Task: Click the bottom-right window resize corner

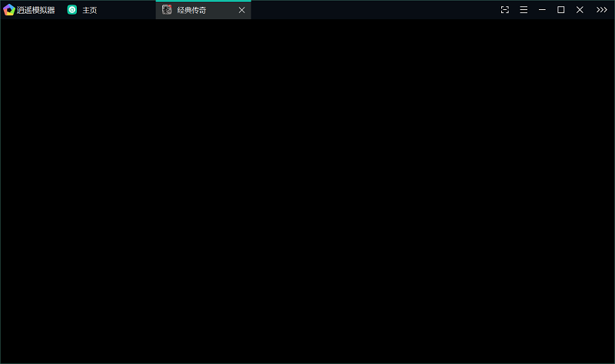Action: (x=613, y=362)
